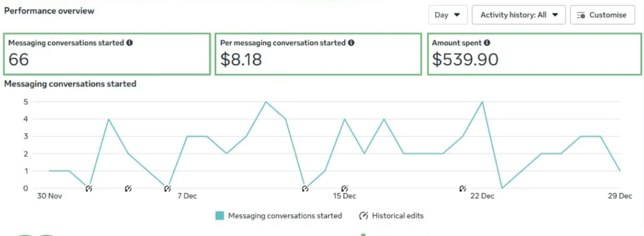Click the chart peak at 22 Dec

[x=482, y=102]
